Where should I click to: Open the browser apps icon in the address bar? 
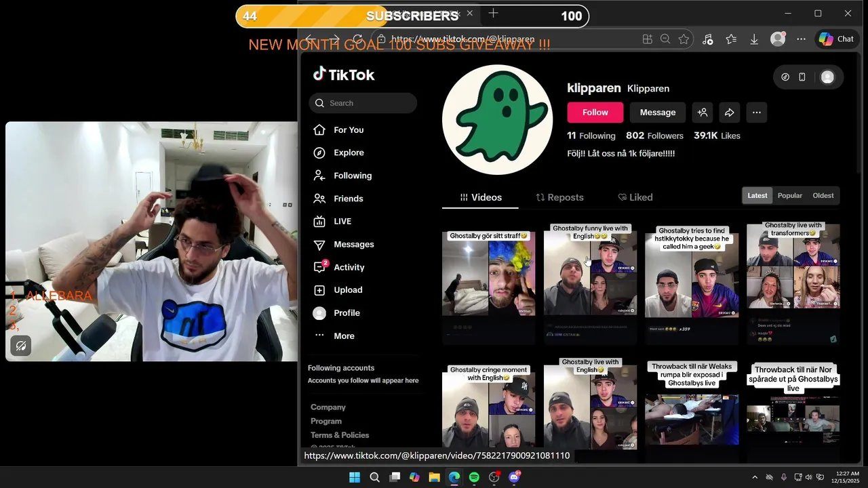648,39
